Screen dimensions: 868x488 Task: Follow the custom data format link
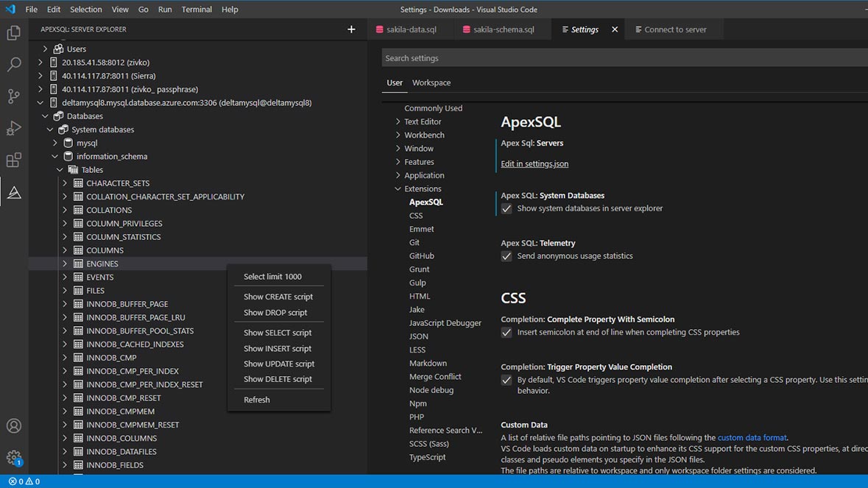point(752,436)
